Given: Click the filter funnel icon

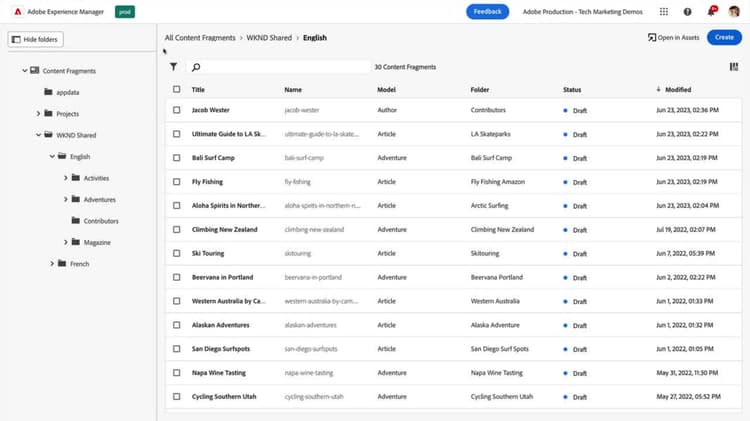Looking at the screenshot, I should 173,67.
